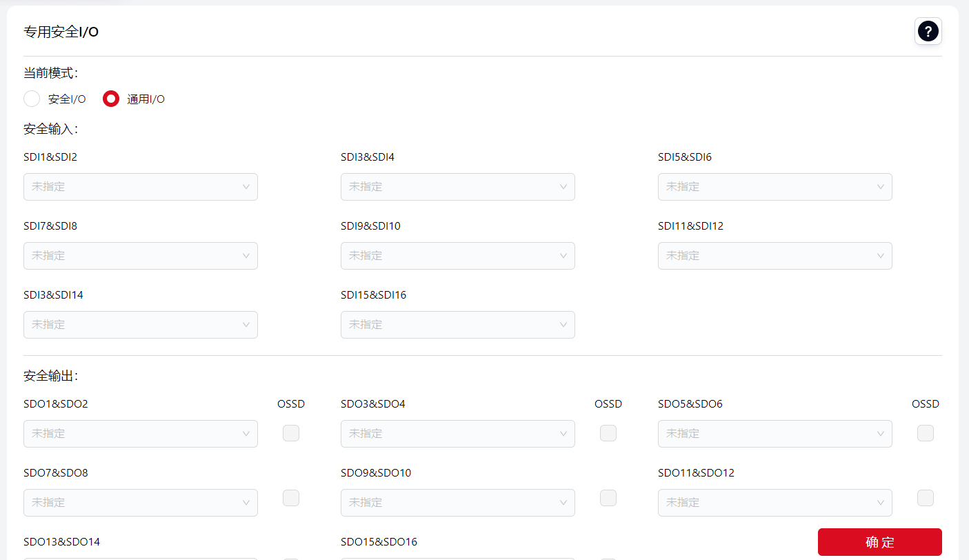The height and width of the screenshot is (560, 969).
Task: Expand the SDI3&SDI4 dropdown
Action: pyautogui.click(x=457, y=187)
